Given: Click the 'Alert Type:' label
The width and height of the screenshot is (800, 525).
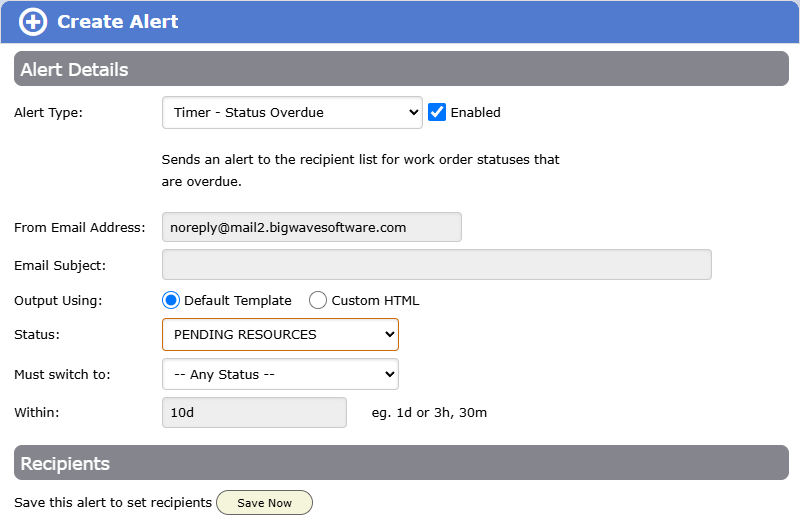Looking at the screenshot, I should (48, 112).
